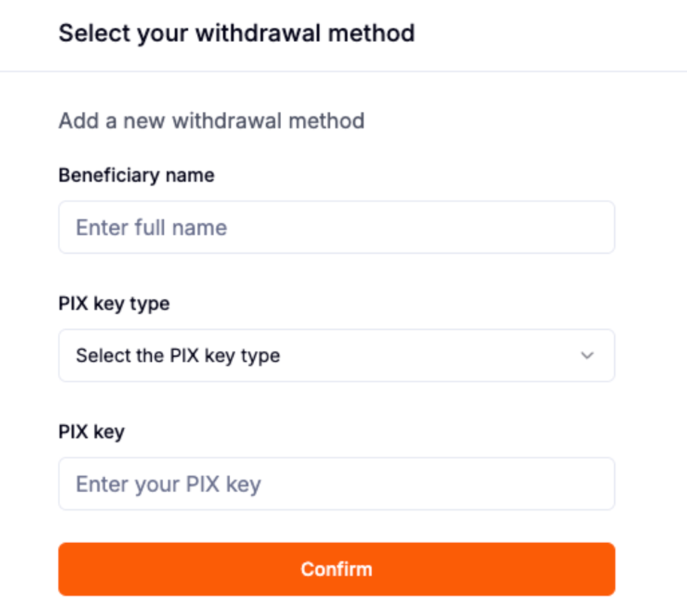The width and height of the screenshot is (687, 616).
Task: Click "Select the PIX key type" placeholder text
Action: (x=178, y=355)
